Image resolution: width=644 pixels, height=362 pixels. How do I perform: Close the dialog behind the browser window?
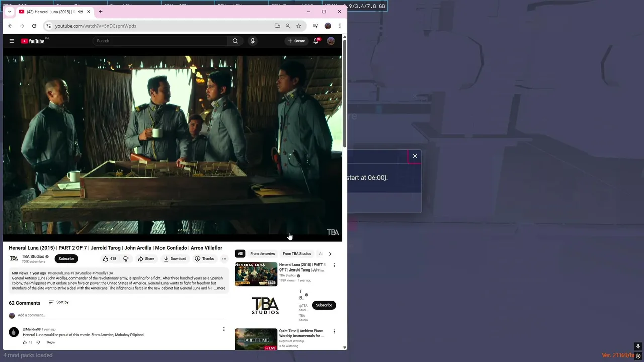tap(415, 156)
